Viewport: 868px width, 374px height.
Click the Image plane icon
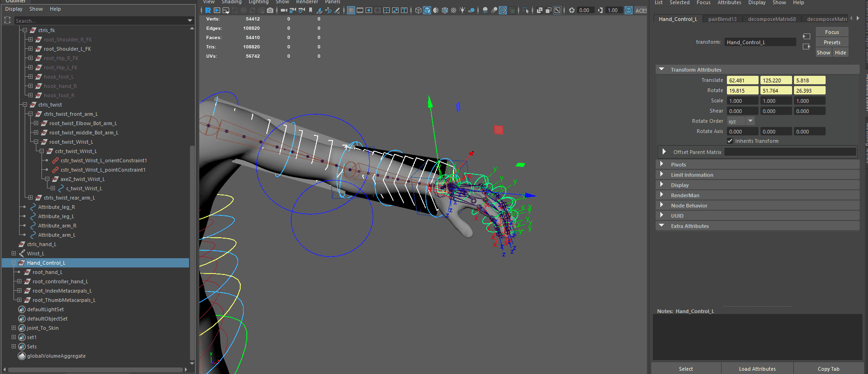coord(319,10)
